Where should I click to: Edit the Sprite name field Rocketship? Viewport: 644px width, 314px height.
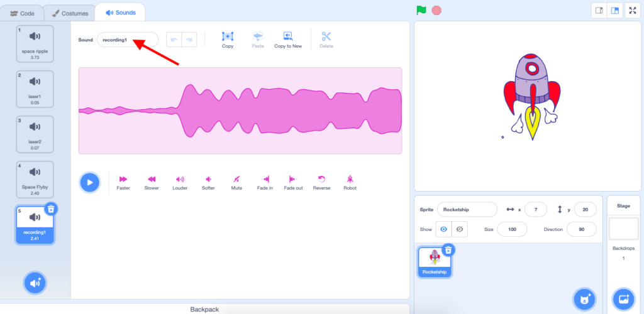(x=467, y=209)
